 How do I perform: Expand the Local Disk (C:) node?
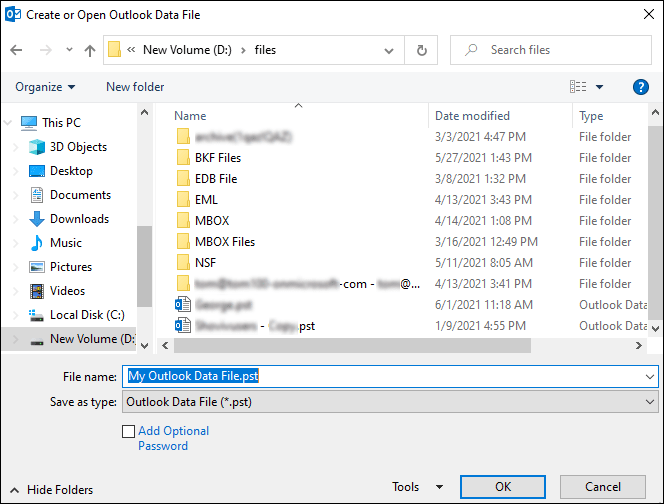click(x=16, y=315)
